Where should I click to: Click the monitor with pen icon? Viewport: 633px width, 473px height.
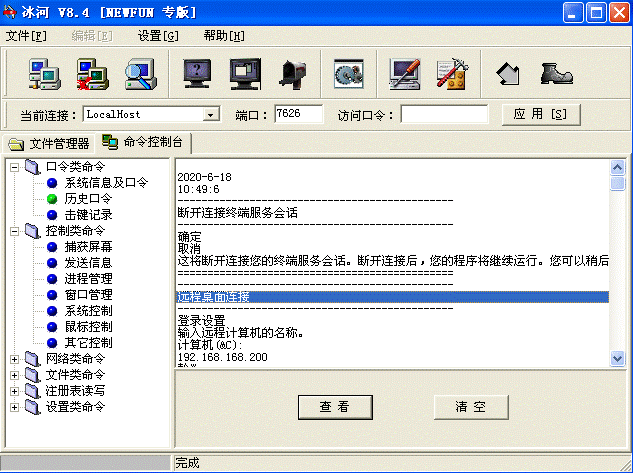coord(405,74)
